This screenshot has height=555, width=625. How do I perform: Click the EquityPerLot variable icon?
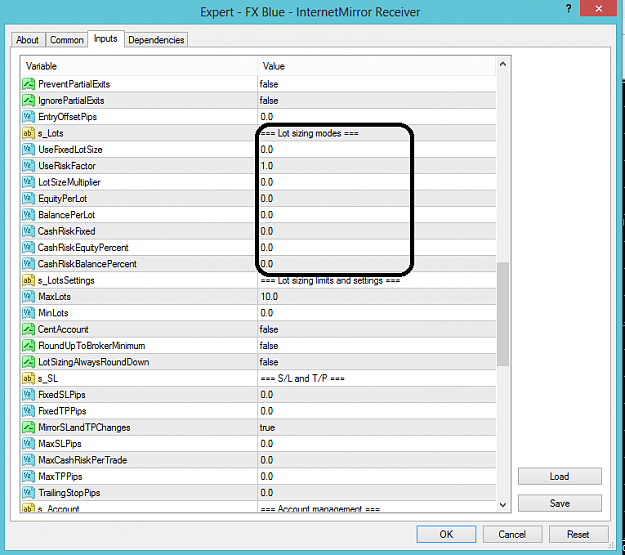(x=28, y=199)
